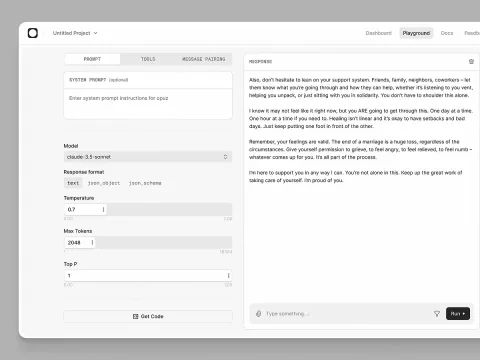480x360 pixels.
Task: Open the Docs page
Action: tap(447, 33)
